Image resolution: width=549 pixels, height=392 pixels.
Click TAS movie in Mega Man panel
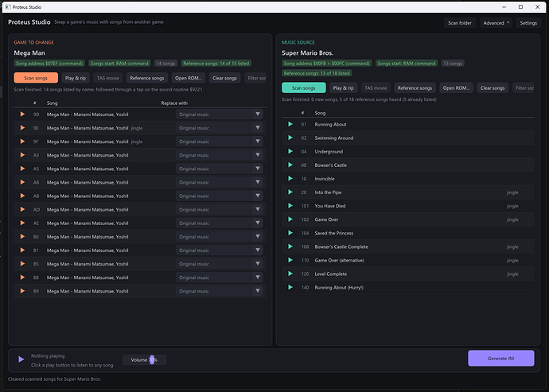coord(108,78)
